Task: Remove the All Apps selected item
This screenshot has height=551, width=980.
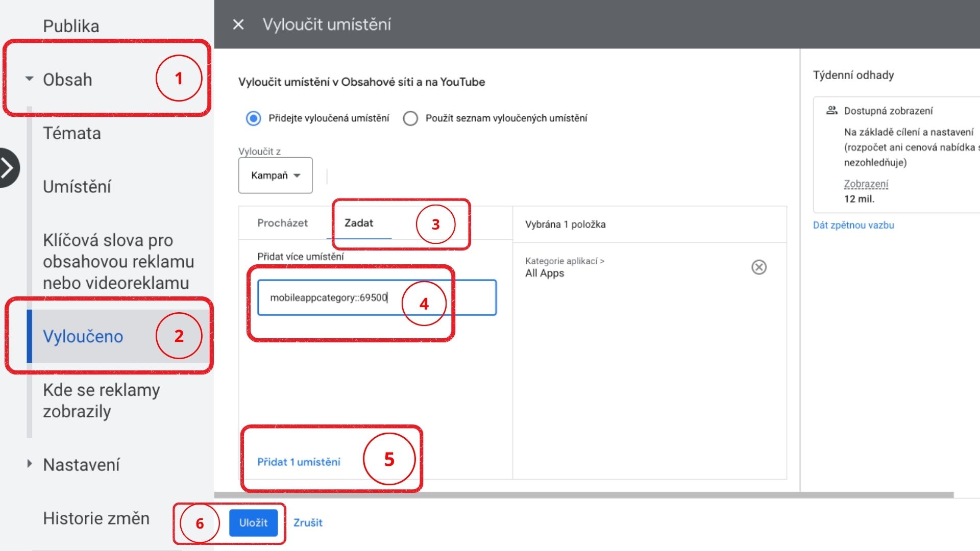Action: pyautogui.click(x=759, y=267)
